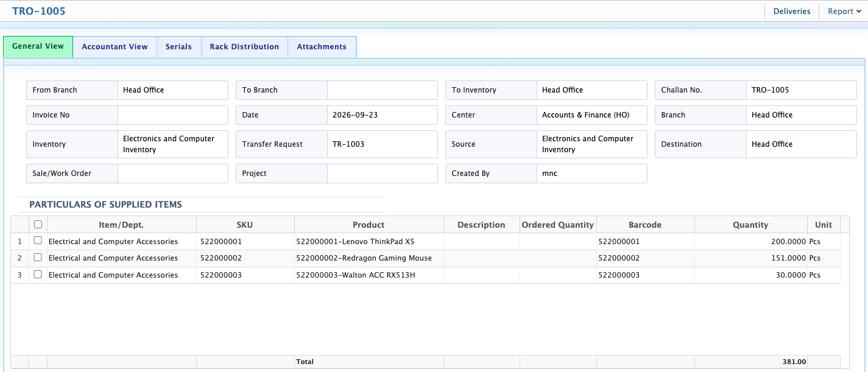Image resolution: width=868 pixels, height=372 pixels.
Task: Click the Item/Dept. column header
Action: 121,225
